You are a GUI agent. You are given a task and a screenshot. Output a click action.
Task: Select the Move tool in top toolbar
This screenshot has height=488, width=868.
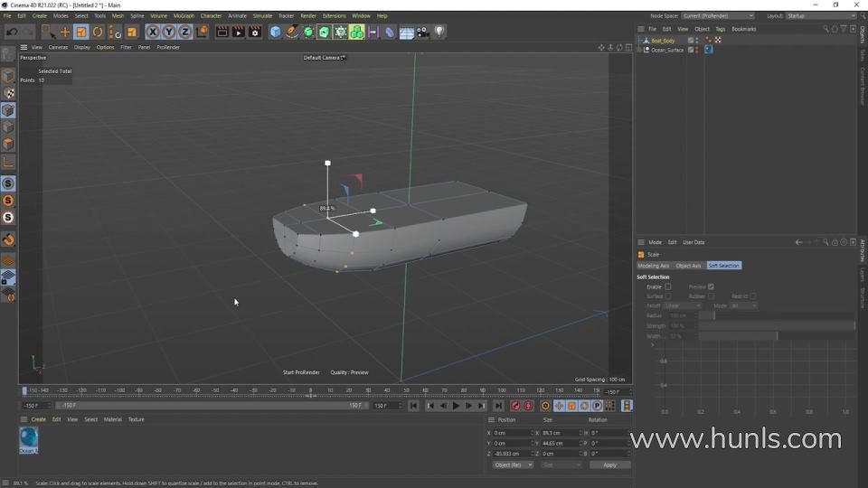pyautogui.click(x=65, y=32)
